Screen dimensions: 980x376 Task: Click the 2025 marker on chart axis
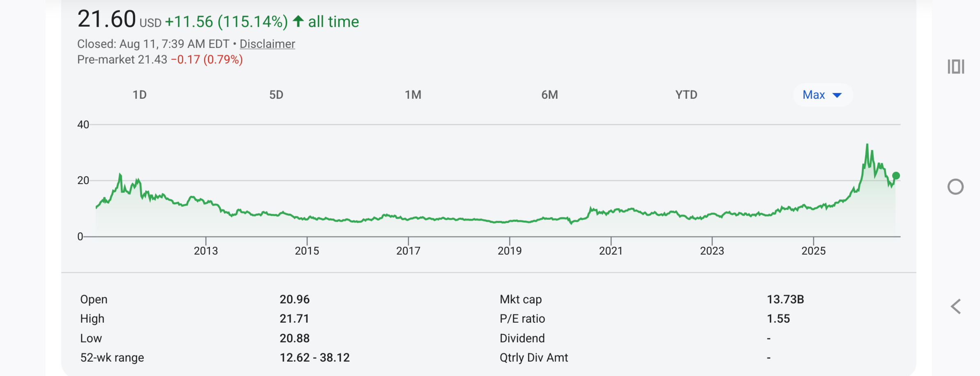pyautogui.click(x=813, y=251)
